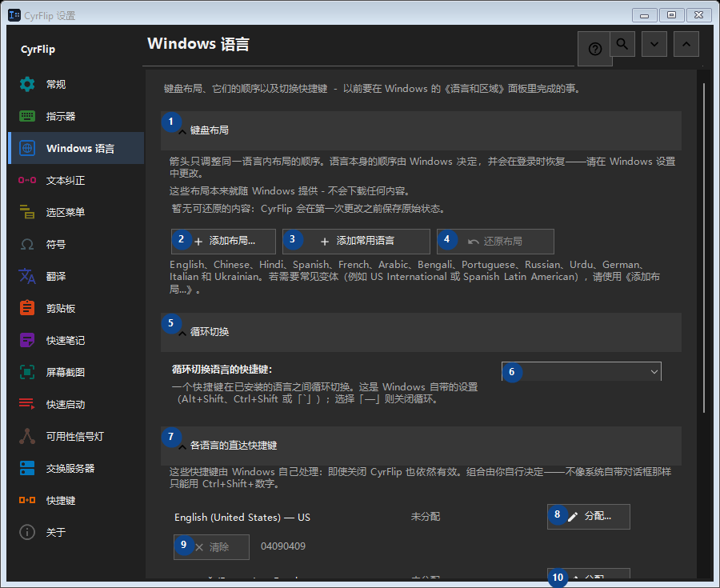This screenshot has height=588, width=720.
Task: Click the CyrFlip title bar app icon
Action: (x=14, y=15)
